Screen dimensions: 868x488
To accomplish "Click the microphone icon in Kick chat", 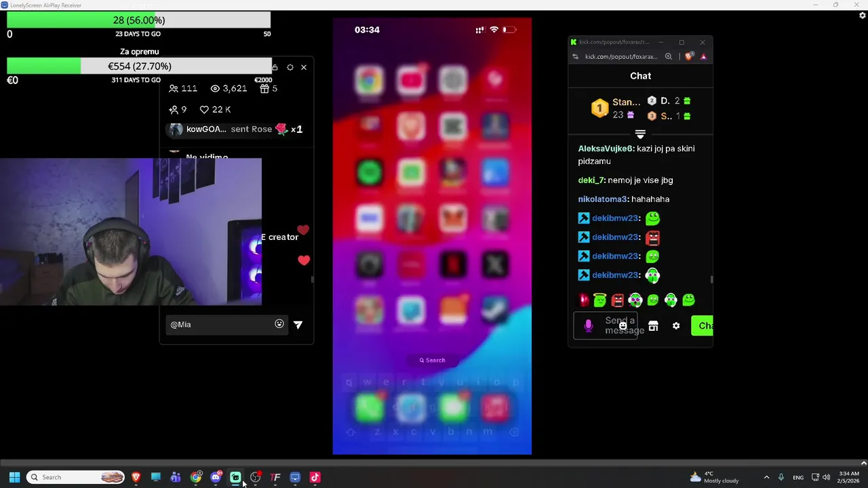I will pyautogui.click(x=589, y=326).
